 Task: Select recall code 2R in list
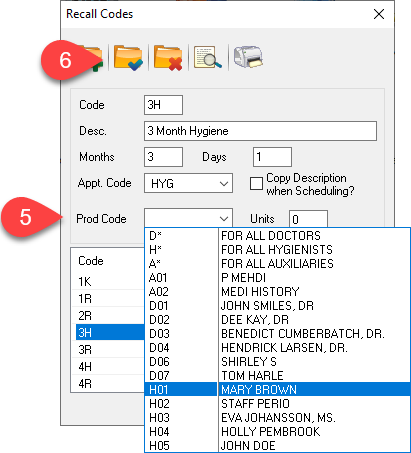tap(108, 316)
